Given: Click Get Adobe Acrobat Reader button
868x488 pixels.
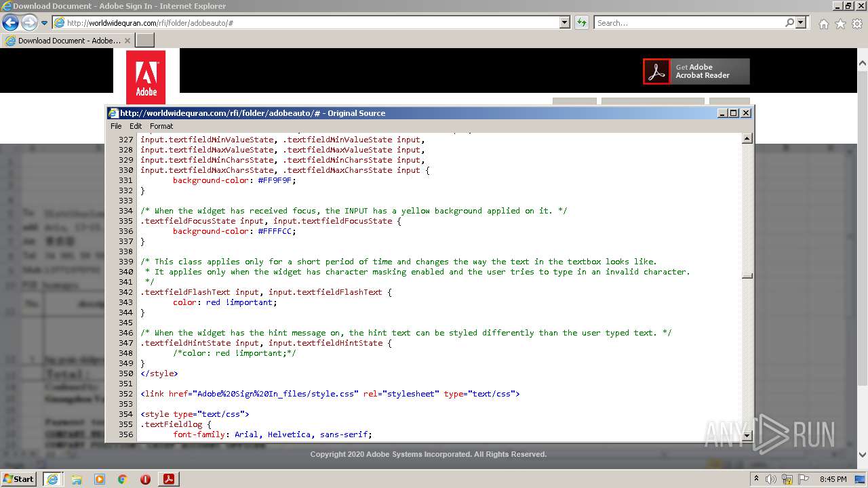Looking at the screenshot, I should tap(696, 71).
